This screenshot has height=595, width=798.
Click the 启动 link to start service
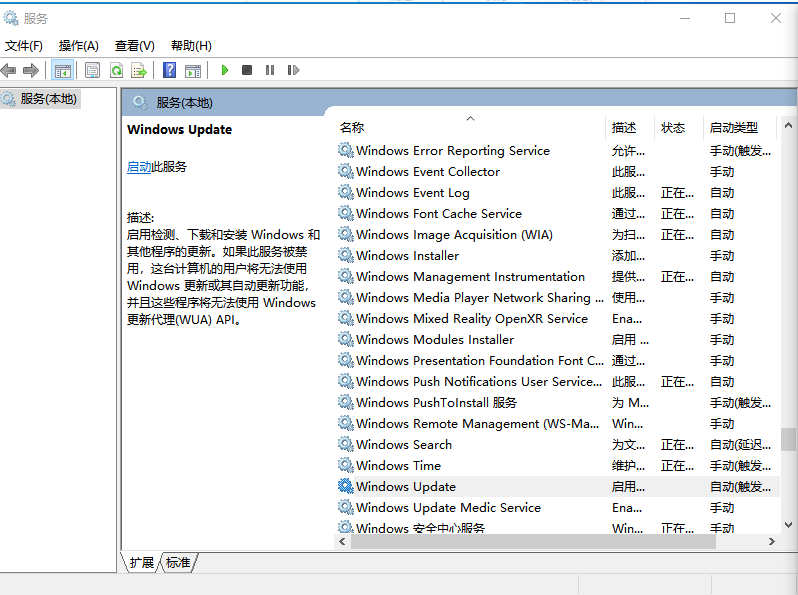139,167
